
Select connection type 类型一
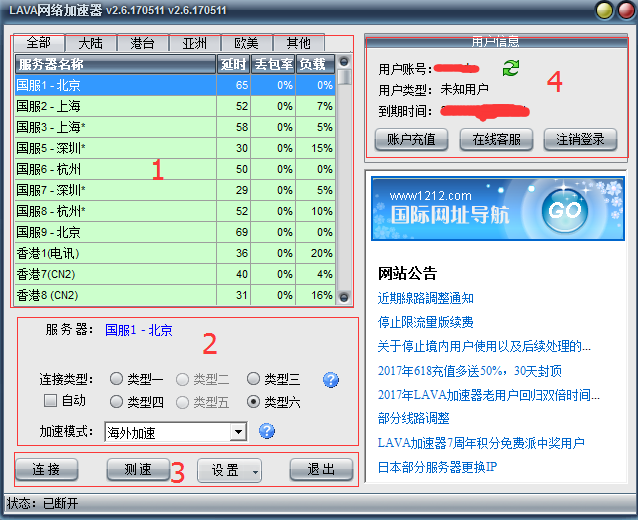(136, 379)
